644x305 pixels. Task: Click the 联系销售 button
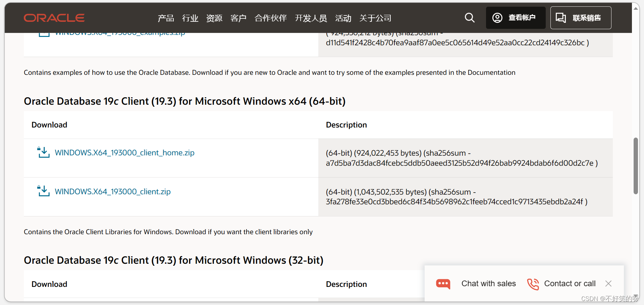coord(581,18)
